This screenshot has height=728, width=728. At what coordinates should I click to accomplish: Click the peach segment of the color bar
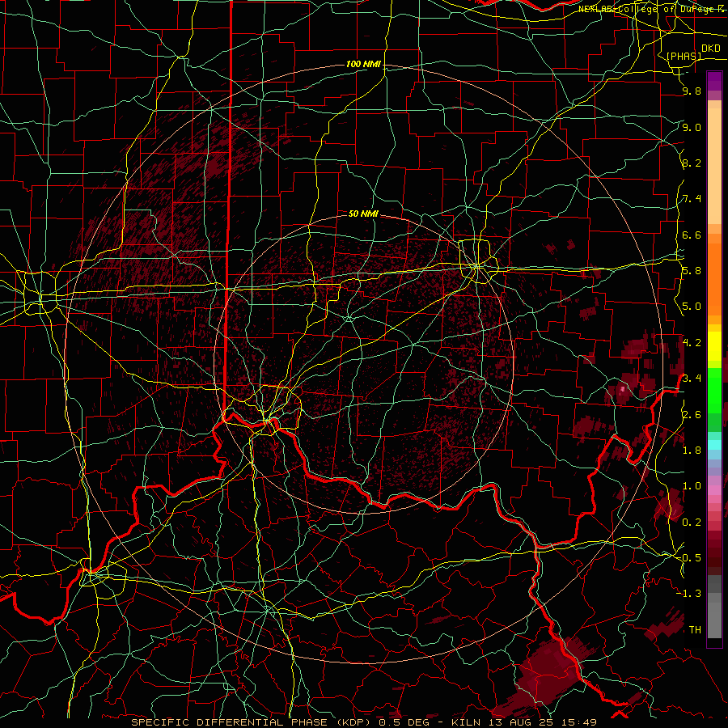714,166
